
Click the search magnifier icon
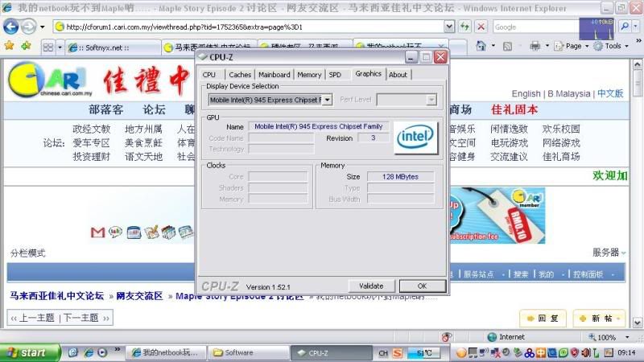tap(626, 27)
